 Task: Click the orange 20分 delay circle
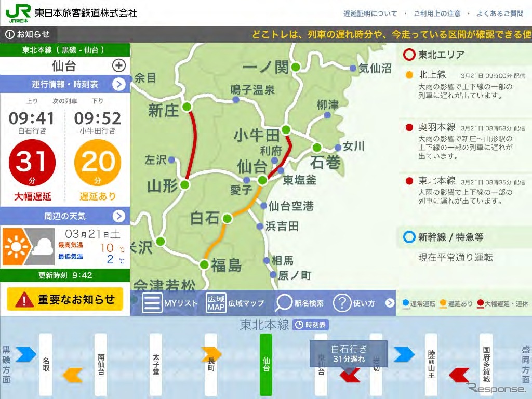pyautogui.click(x=97, y=163)
